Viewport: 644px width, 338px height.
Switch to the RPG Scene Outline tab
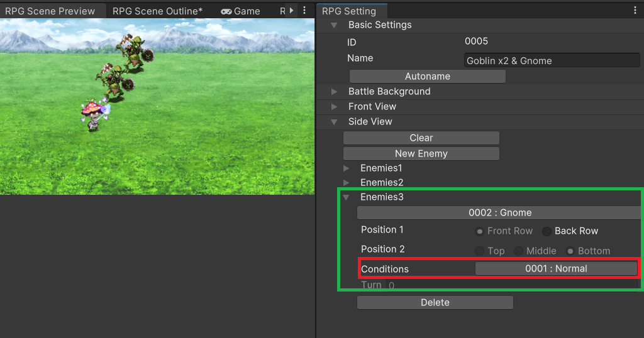tap(157, 11)
